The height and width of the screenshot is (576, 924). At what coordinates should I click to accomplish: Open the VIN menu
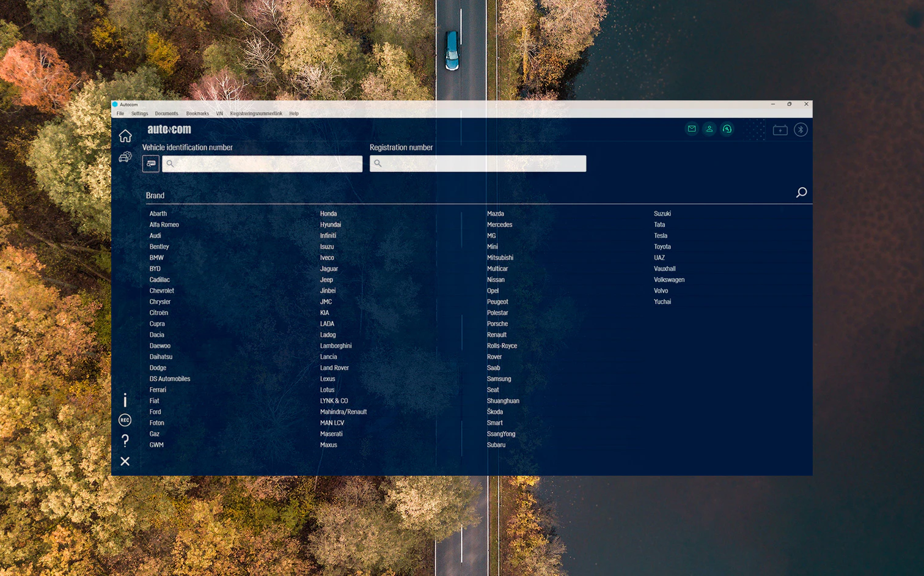click(x=219, y=114)
